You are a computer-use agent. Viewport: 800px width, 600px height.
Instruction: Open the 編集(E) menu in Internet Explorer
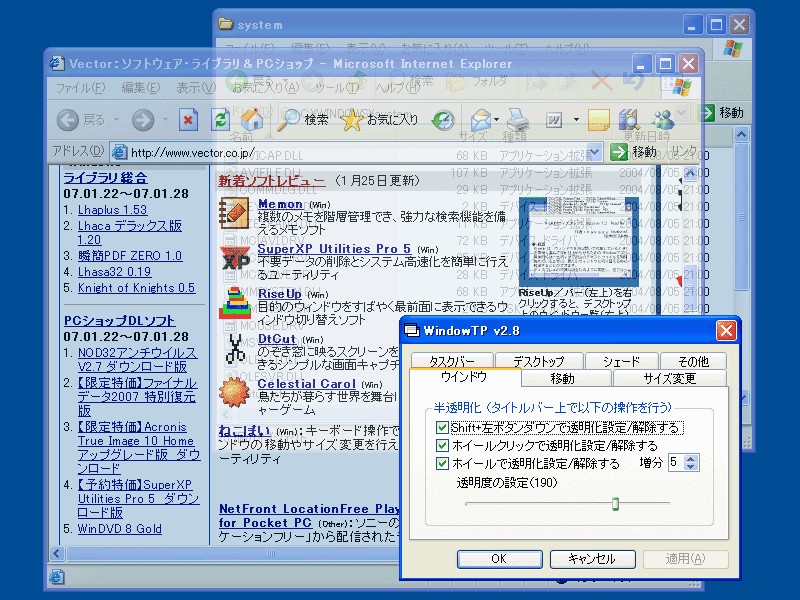click(x=141, y=88)
